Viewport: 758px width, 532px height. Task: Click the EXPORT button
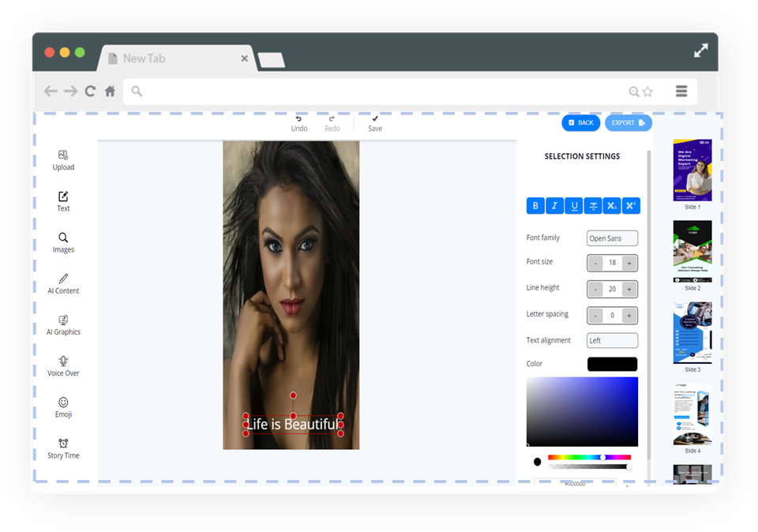[x=628, y=122]
